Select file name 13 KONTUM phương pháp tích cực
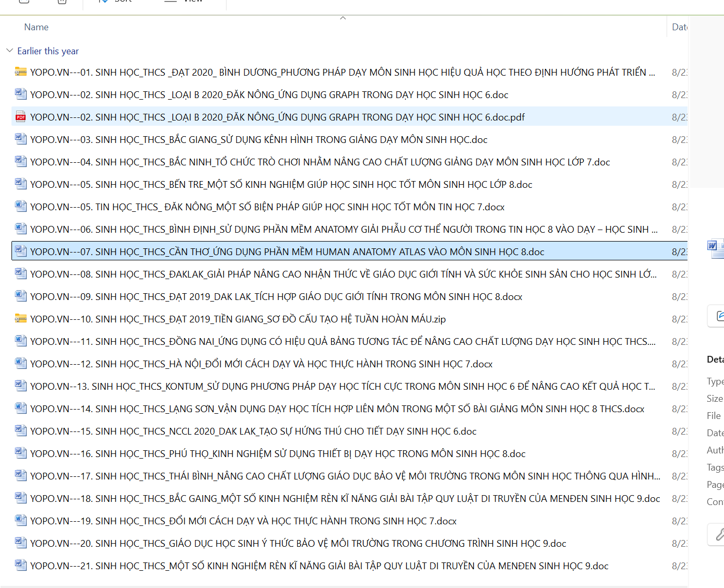The height and width of the screenshot is (588, 724). coord(343,386)
